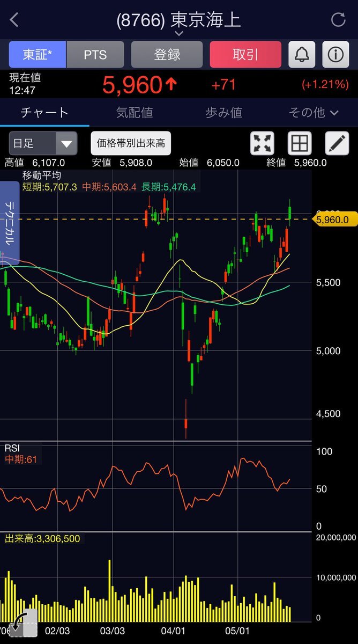358x644 pixels.
Task: Open the テクニカル side panel tab
Action: coord(9,223)
